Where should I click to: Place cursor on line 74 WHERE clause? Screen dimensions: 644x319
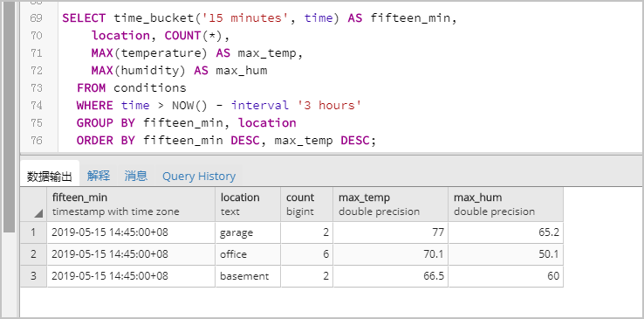(x=219, y=106)
